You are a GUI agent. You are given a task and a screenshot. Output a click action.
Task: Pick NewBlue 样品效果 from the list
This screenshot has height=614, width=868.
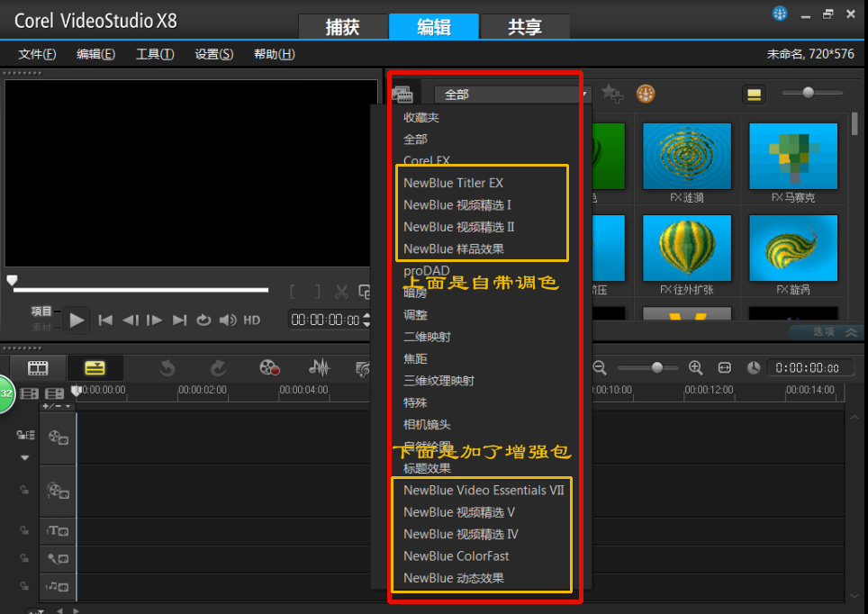(x=454, y=249)
